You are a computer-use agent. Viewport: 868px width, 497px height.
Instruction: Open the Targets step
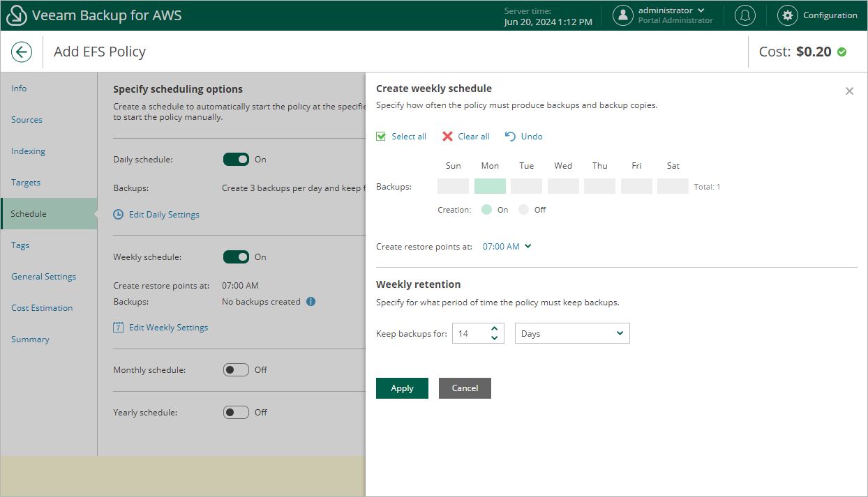49,183
